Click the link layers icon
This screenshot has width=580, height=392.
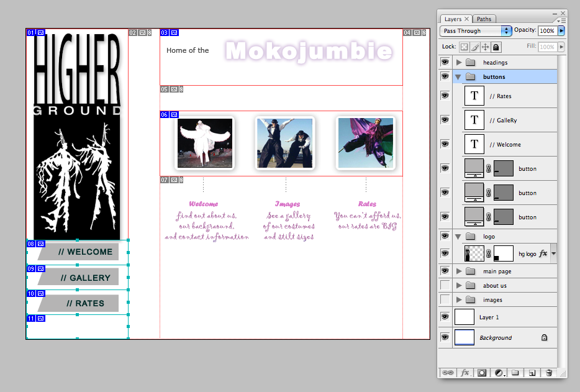[x=446, y=373]
